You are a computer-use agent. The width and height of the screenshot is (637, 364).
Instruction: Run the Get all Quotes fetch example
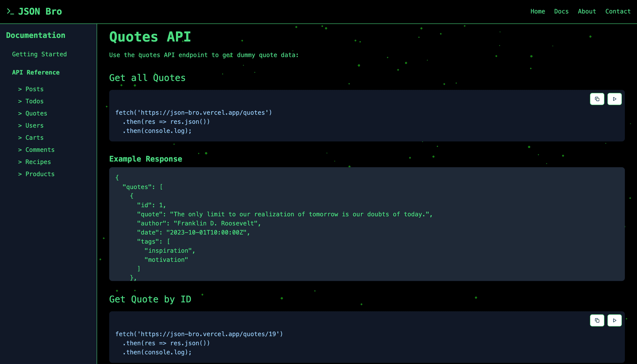[x=614, y=99]
